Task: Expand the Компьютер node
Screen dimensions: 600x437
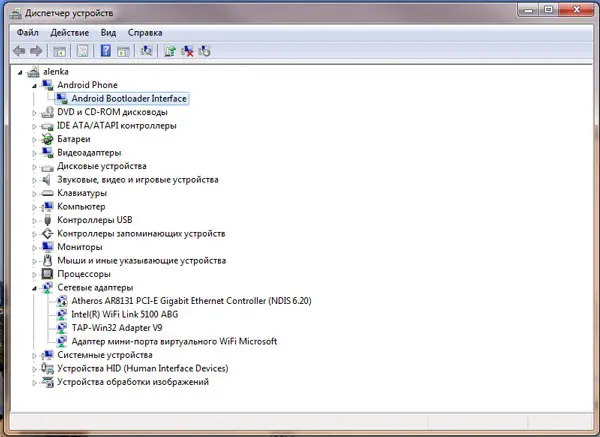Action: pos(34,207)
